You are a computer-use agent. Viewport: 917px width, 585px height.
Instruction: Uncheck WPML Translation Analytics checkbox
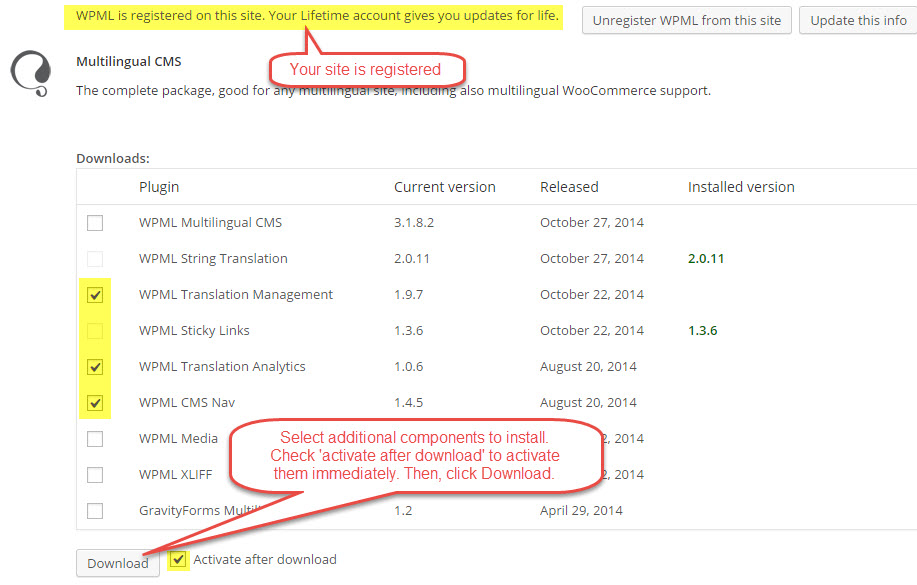pyautogui.click(x=95, y=367)
